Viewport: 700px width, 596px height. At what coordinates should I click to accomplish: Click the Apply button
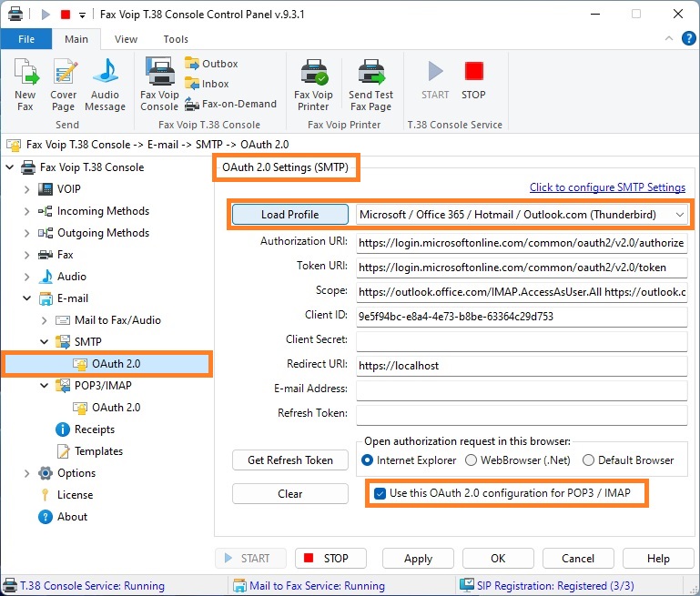point(418,559)
